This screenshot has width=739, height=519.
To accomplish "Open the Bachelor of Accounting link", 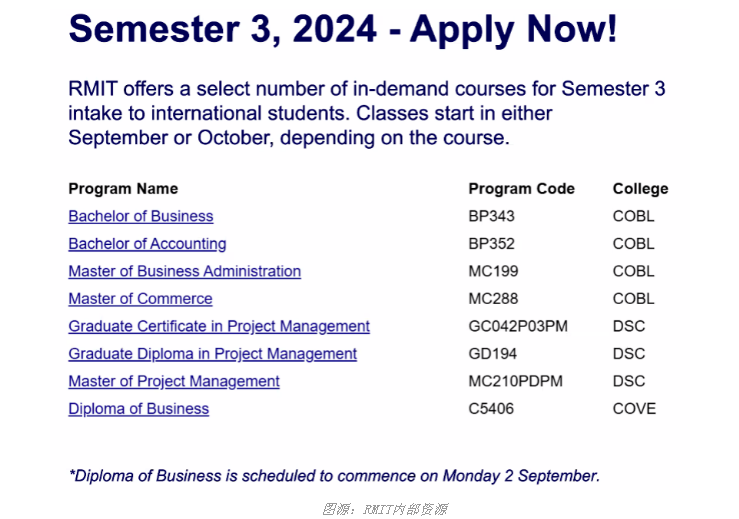I will pyautogui.click(x=148, y=244).
